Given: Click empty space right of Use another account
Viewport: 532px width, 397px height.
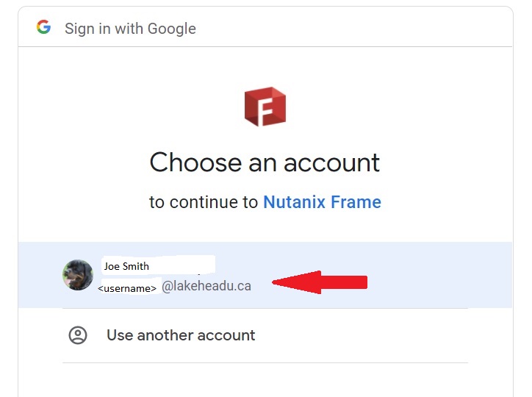Looking at the screenshot, I should (367, 335).
